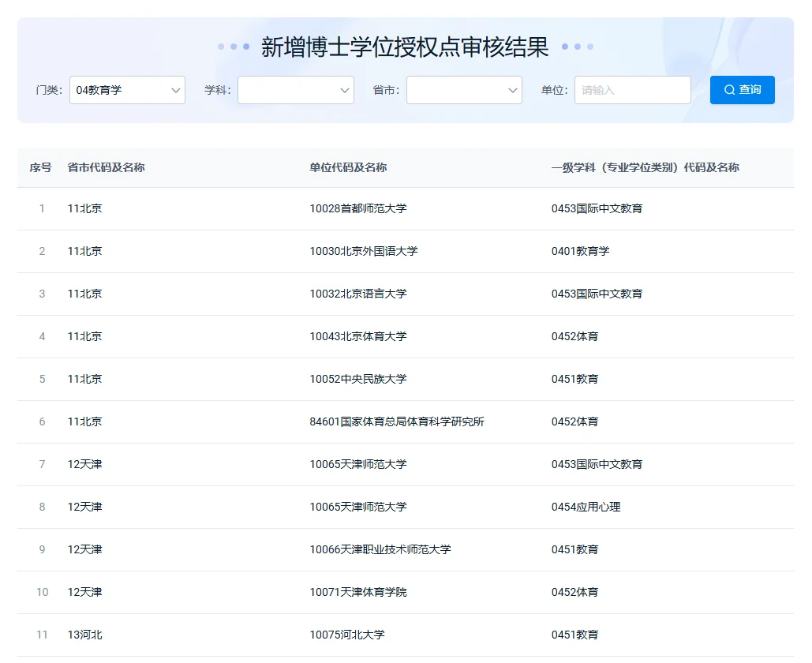Select the 10052中央民族大学 cell
812x663 pixels.
click(358, 380)
